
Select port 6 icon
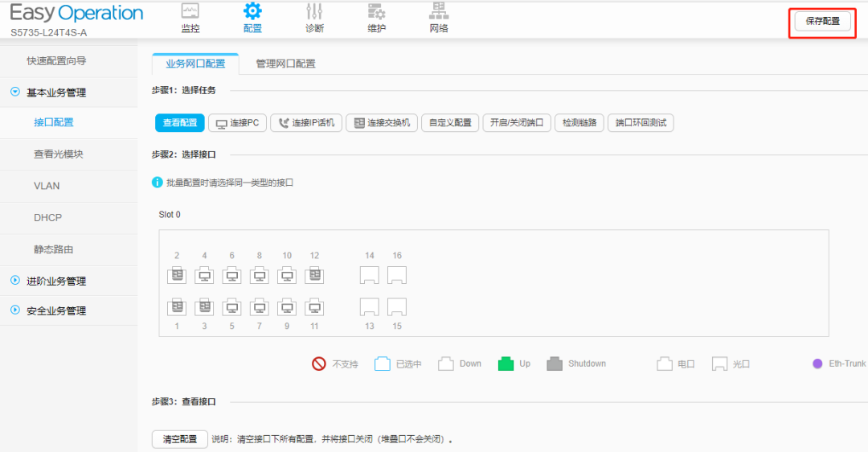[232, 275]
